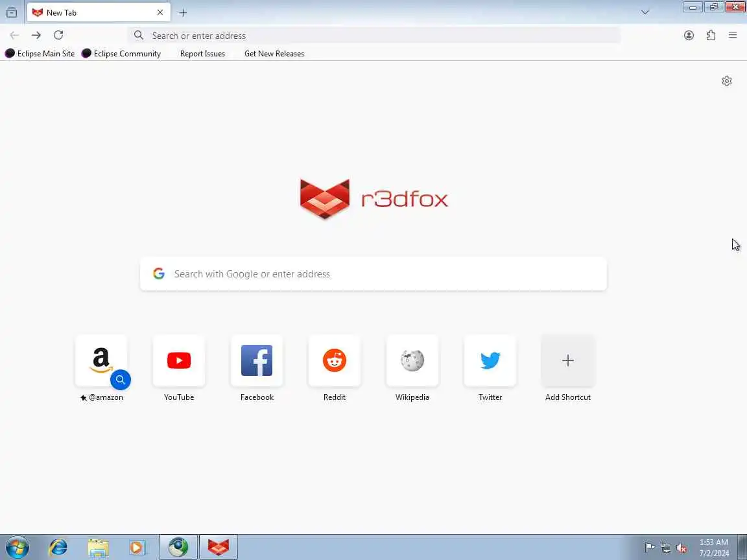Screen dimensions: 747x560
Task: Open Eclipse Main Site bookmark
Action: [40, 53]
